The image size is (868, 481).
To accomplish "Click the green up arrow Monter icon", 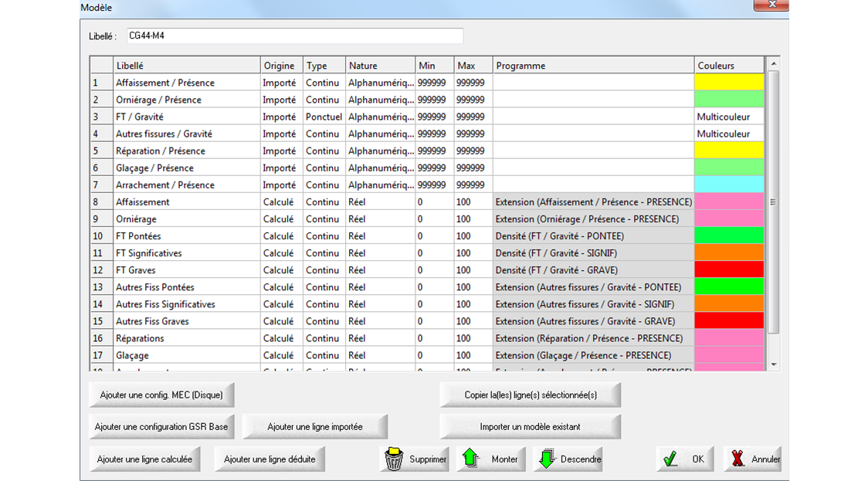I will pos(471,459).
